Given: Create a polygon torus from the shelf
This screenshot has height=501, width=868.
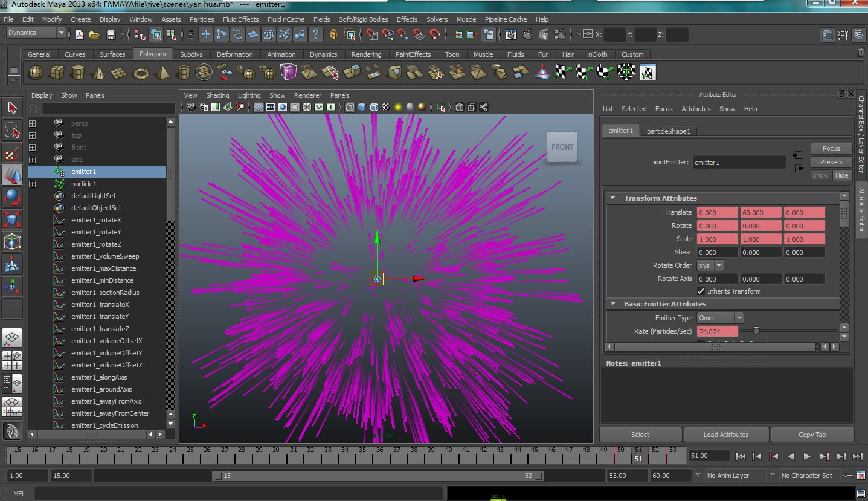Looking at the screenshot, I should [141, 73].
